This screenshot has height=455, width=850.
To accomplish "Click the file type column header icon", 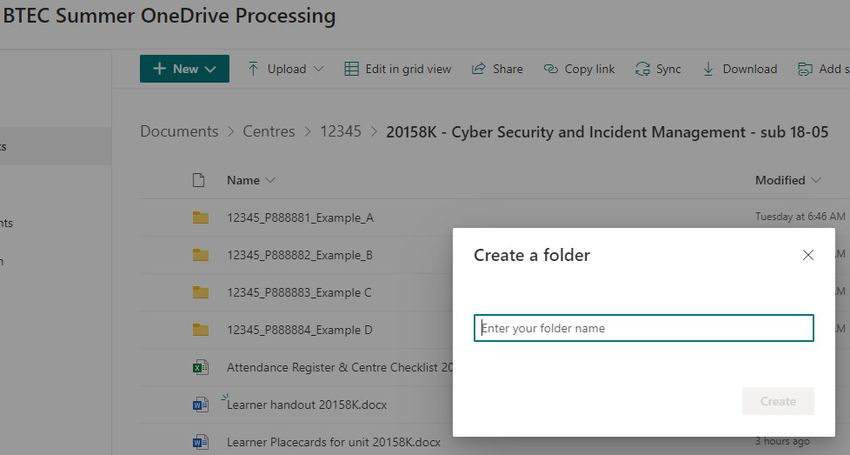I will 199,180.
